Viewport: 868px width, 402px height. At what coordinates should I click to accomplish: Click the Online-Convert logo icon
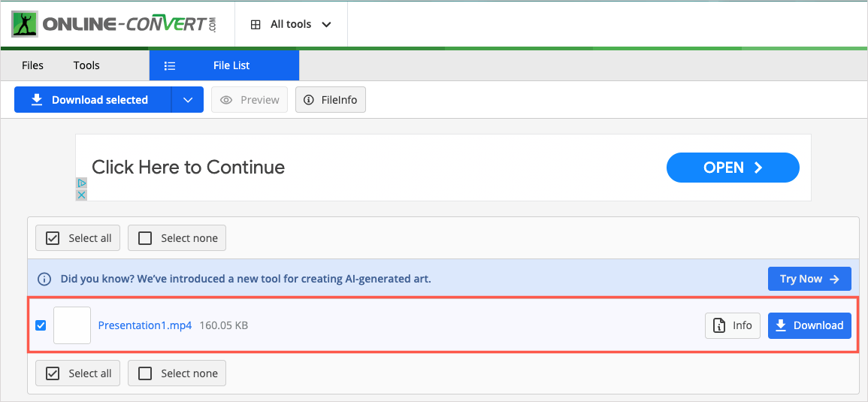(24, 24)
